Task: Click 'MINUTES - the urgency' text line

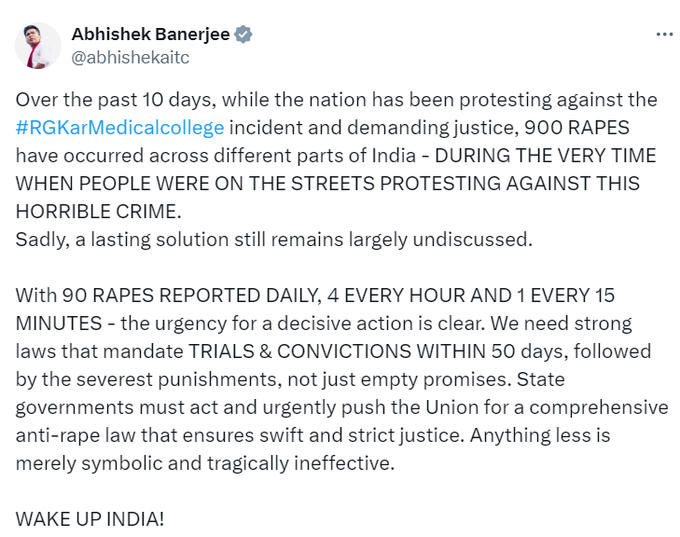Action: pos(324,324)
